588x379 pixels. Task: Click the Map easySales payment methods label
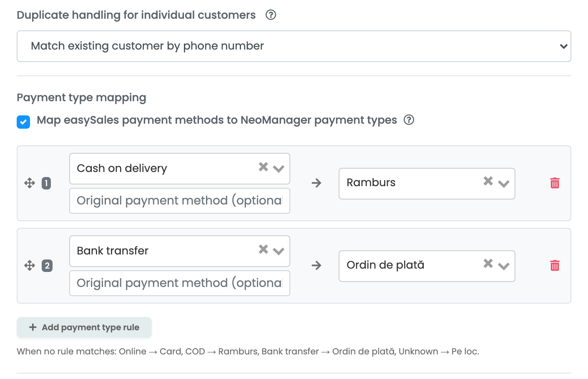pyautogui.click(x=217, y=120)
